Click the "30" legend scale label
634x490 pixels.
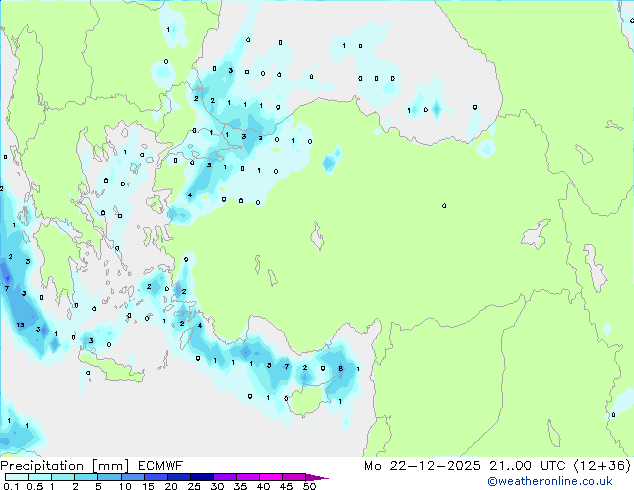tap(217, 486)
